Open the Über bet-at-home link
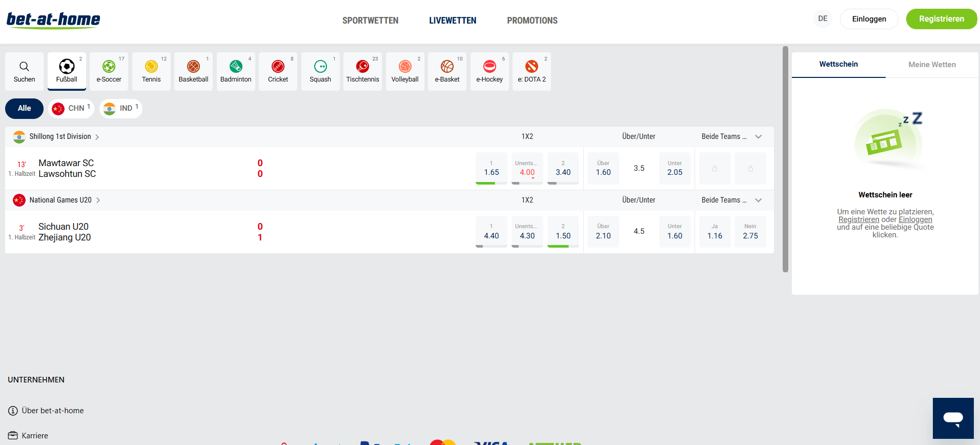Screen dimensions: 980x445 coord(53,411)
